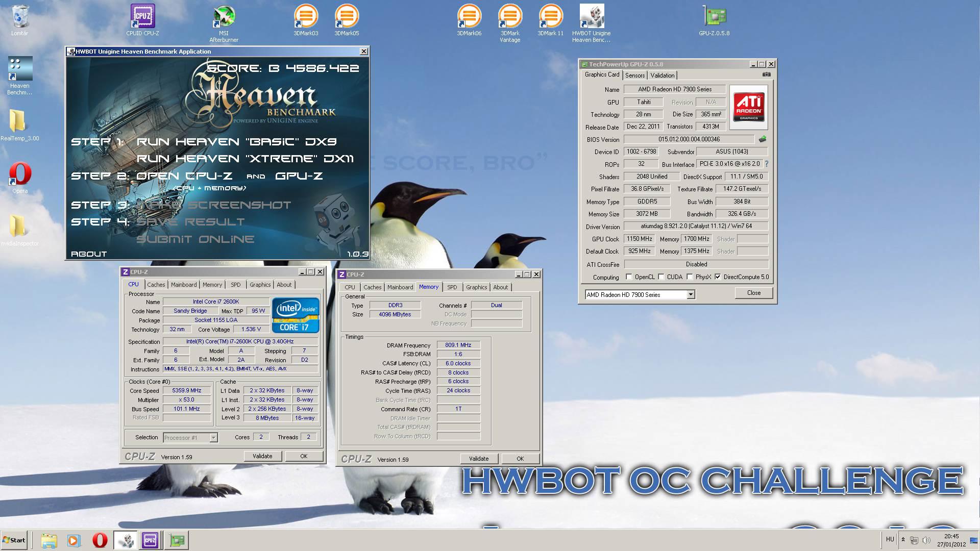Toggle the OpenCL checkbox in GPU-Z
980x551 pixels.
click(629, 277)
